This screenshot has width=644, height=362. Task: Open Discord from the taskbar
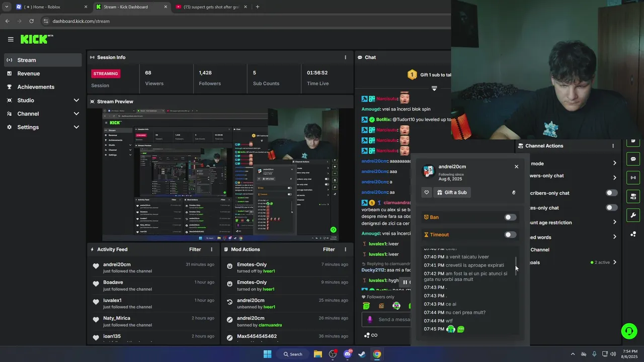[x=347, y=354]
